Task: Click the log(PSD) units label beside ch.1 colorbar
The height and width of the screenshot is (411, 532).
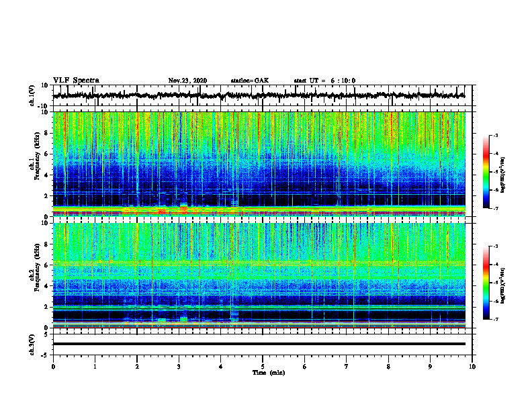Action: pyautogui.click(x=502, y=175)
